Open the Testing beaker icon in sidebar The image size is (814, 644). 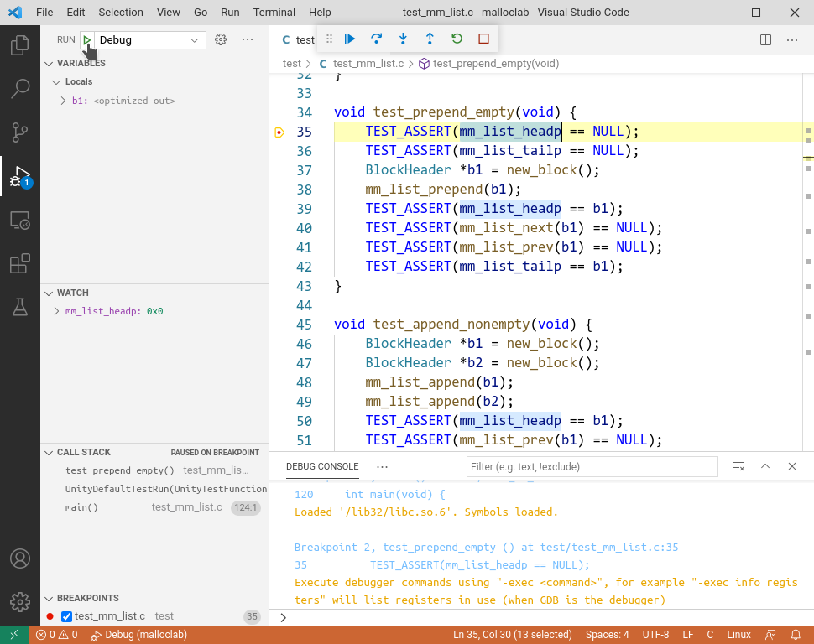(19, 308)
